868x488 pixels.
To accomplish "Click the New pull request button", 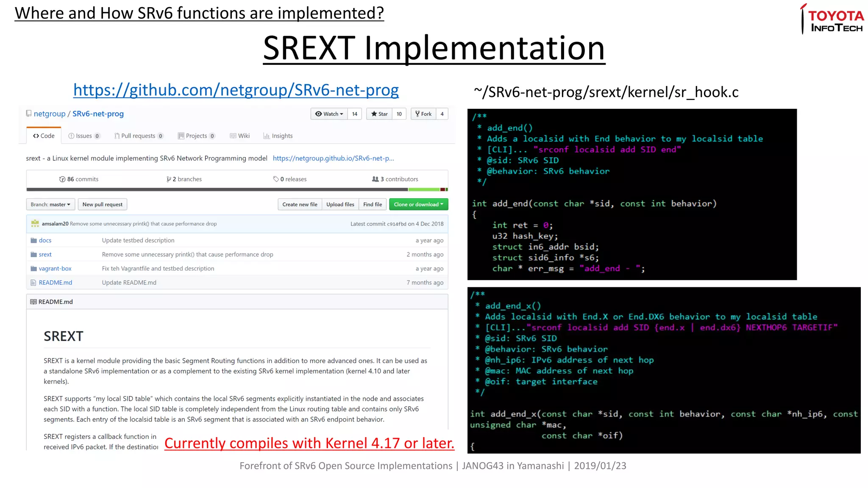I will [x=103, y=204].
